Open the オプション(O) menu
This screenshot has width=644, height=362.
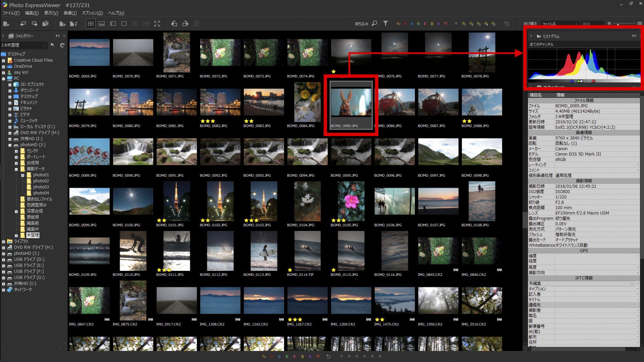tap(92, 13)
